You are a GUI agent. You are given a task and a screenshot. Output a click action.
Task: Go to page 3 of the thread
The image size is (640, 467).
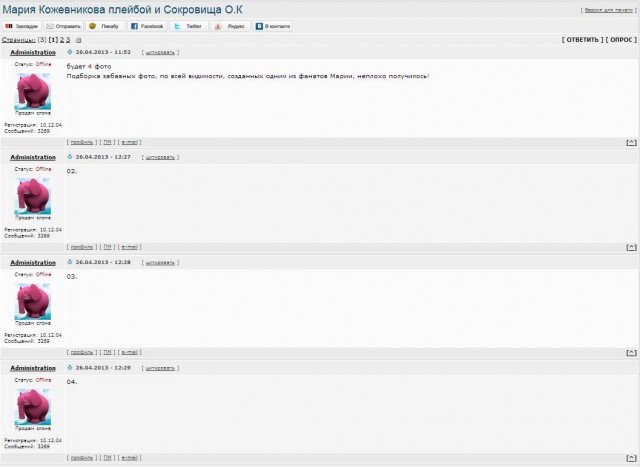67,39
